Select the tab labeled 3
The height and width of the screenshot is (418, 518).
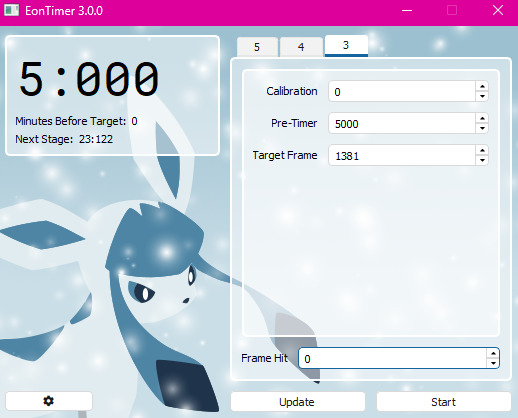click(346, 46)
